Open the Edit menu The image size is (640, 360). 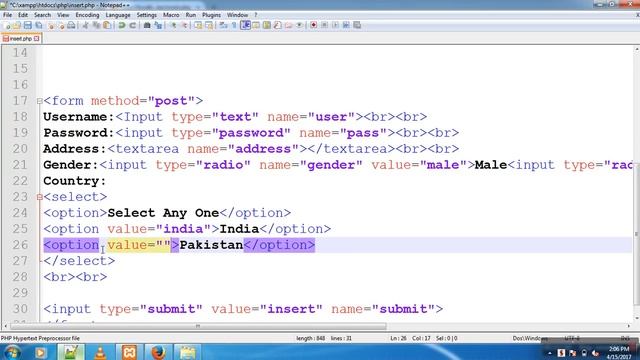[23, 15]
